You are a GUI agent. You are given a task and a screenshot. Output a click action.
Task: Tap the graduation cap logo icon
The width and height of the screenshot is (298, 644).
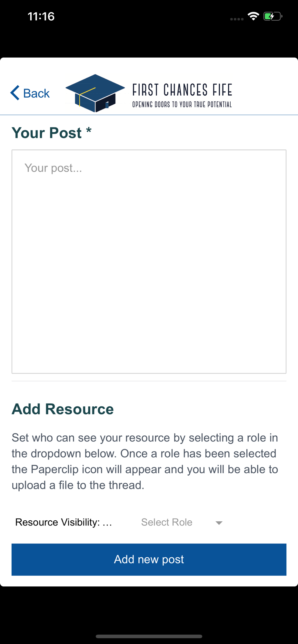pos(95,93)
